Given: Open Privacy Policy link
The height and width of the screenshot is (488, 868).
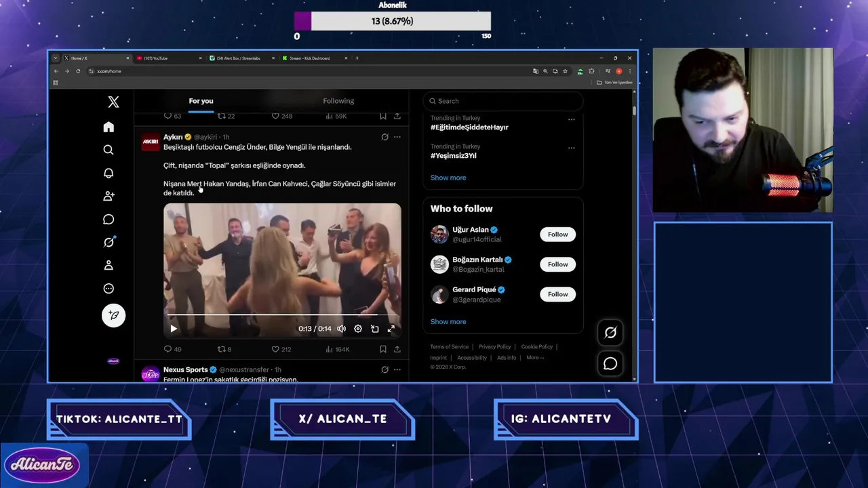Looking at the screenshot, I should [494, 347].
